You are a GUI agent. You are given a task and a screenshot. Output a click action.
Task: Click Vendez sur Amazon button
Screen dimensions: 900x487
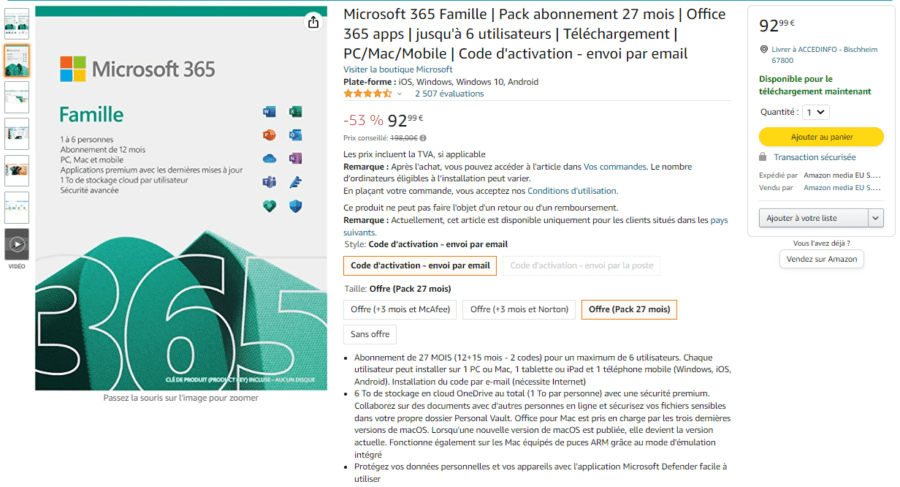coord(821,259)
